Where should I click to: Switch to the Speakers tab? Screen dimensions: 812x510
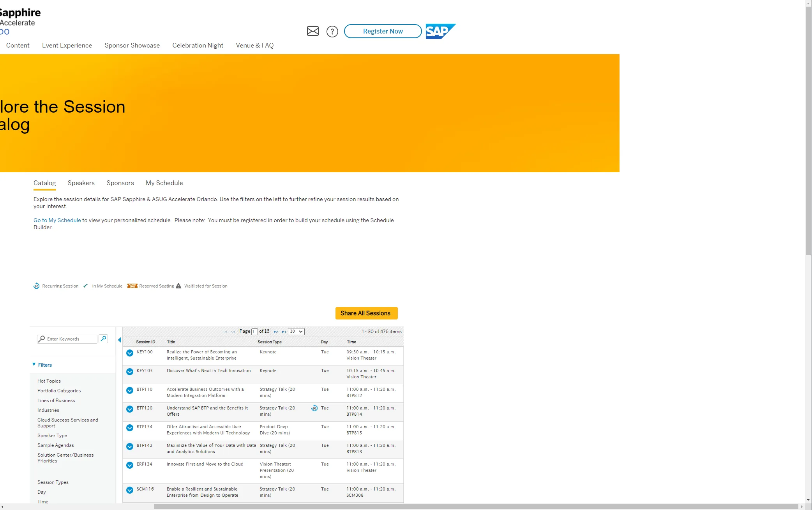pos(81,183)
